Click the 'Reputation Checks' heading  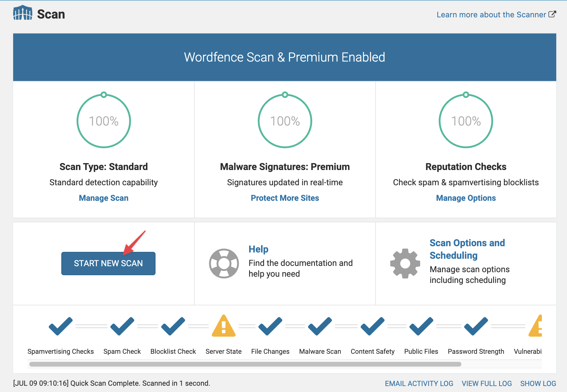pyautogui.click(x=466, y=167)
